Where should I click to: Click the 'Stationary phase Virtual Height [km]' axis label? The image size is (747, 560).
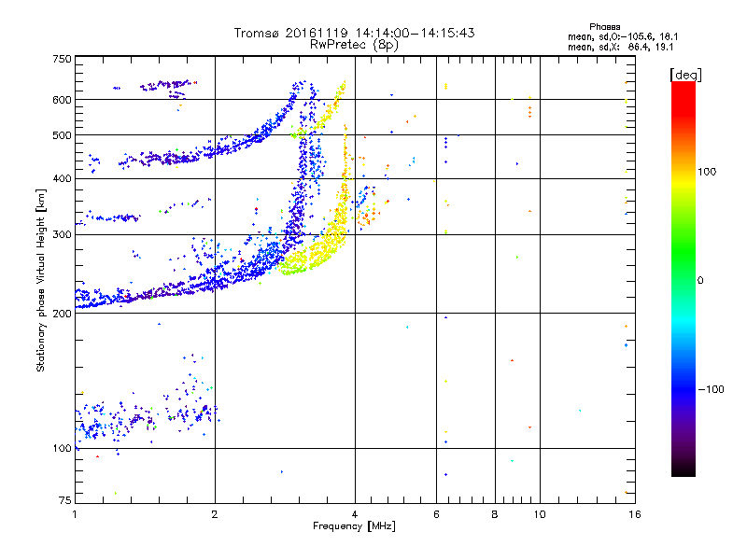coord(41,280)
